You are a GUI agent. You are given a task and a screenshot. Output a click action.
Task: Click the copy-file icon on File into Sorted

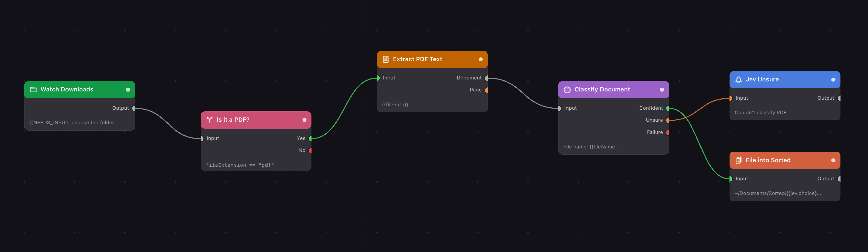point(738,160)
